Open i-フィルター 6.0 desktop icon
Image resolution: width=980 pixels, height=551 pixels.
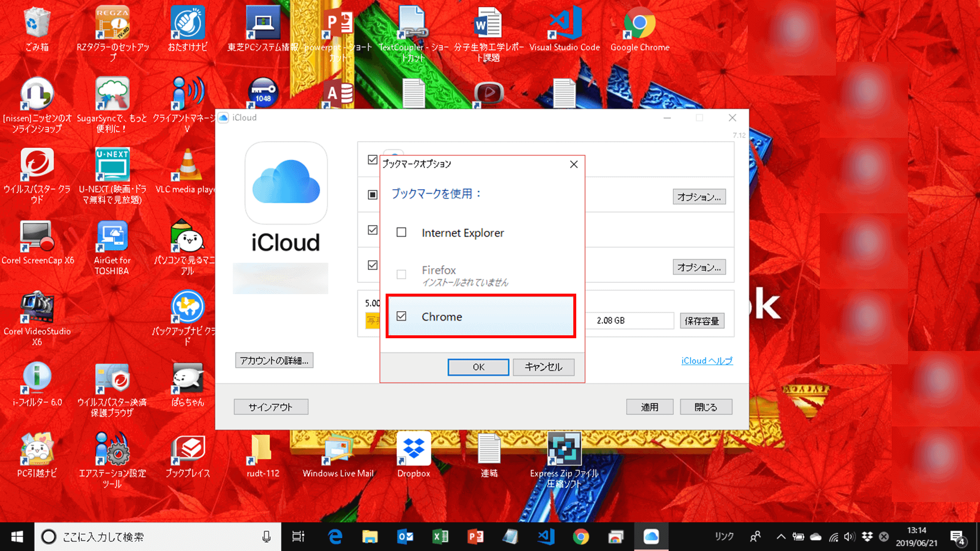coord(37,385)
